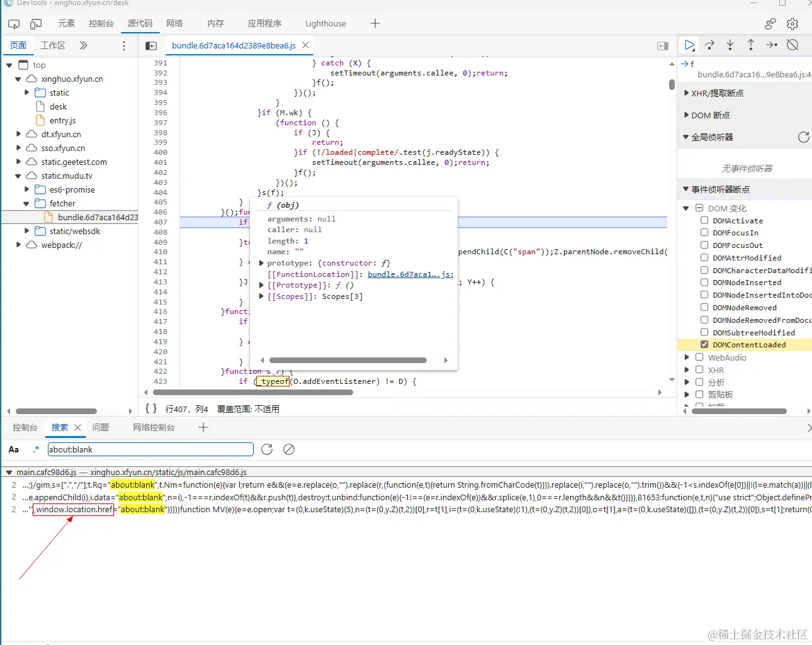Viewport: 812px width, 645px height.
Task: Show more navigator tabs chevron
Action: 83,45
